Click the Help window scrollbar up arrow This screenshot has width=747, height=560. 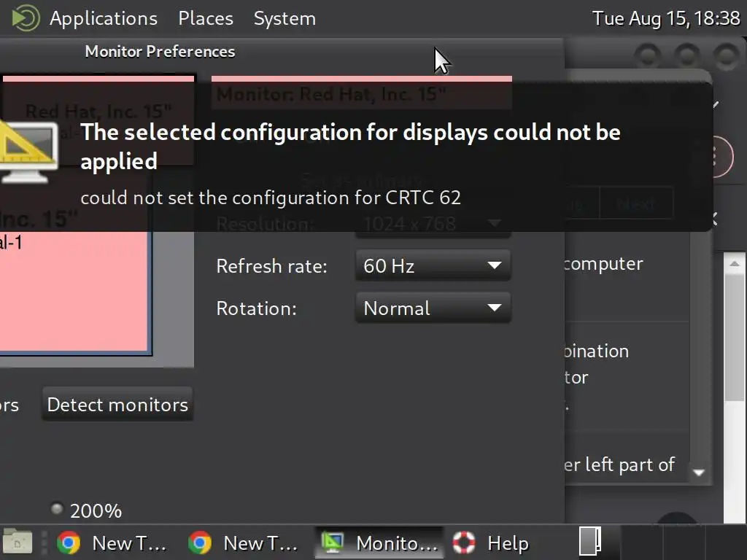734,263
